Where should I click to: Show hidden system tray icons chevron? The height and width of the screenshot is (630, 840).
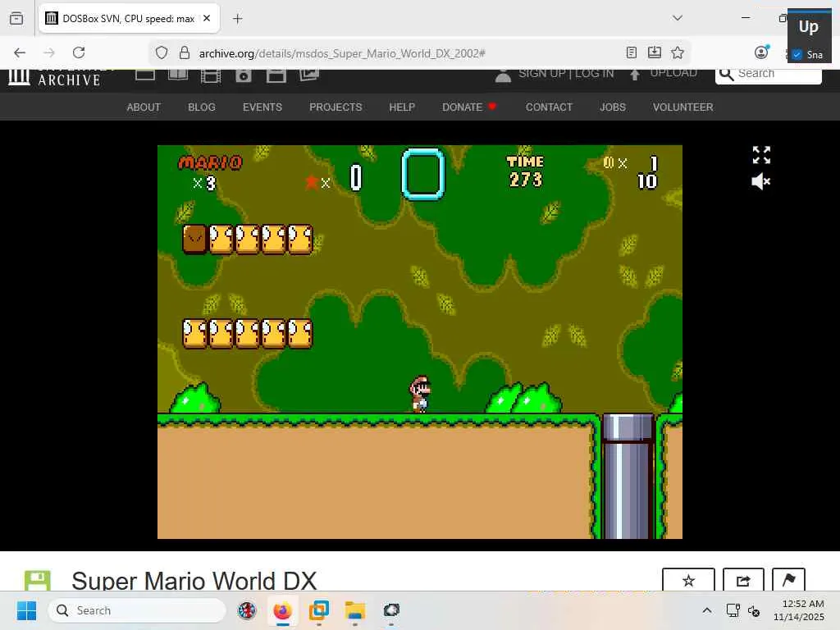pyautogui.click(x=706, y=610)
